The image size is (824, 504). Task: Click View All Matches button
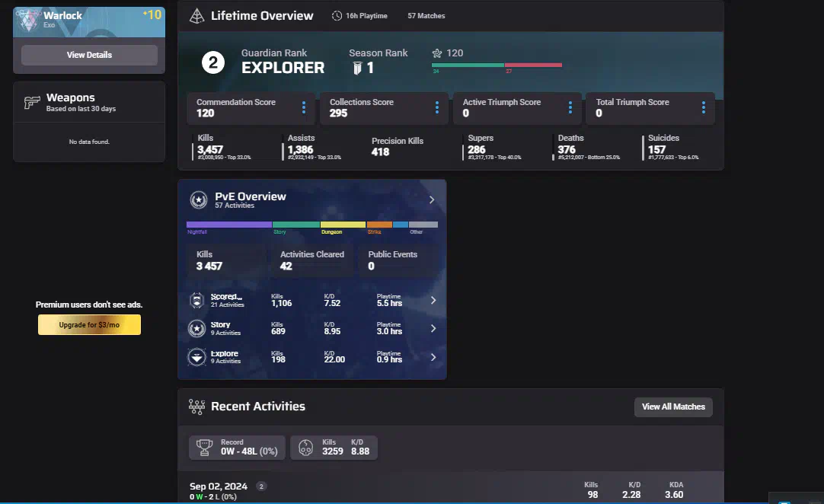point(673,407)
